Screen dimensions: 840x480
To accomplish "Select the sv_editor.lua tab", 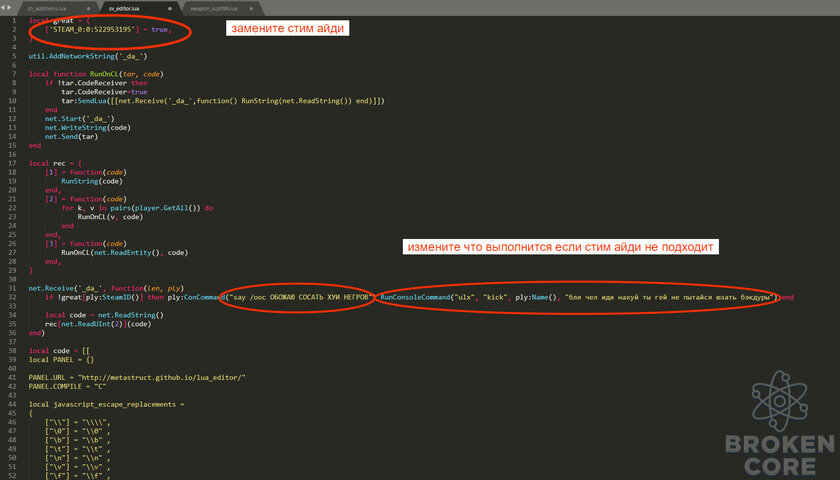I will click(124, 9).
